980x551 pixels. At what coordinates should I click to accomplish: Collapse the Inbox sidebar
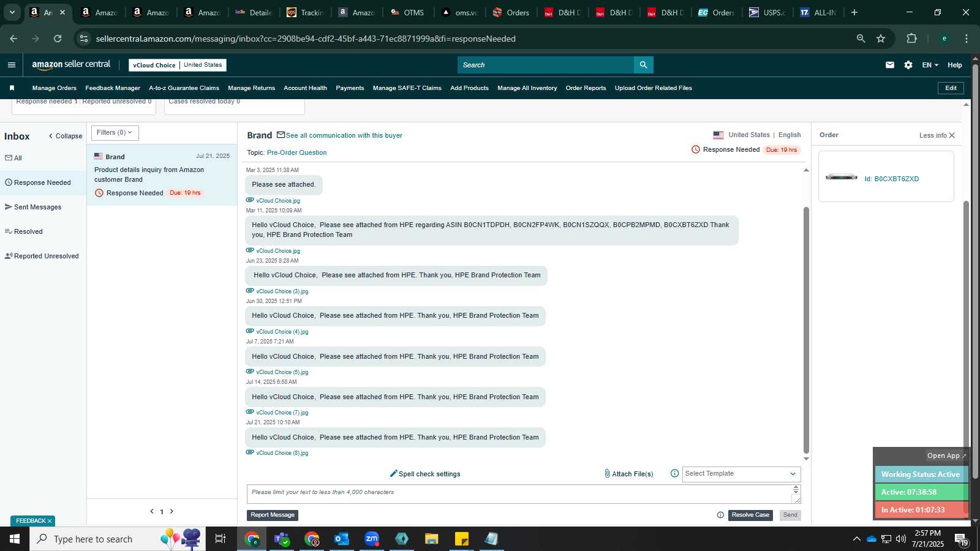[65, 136]
